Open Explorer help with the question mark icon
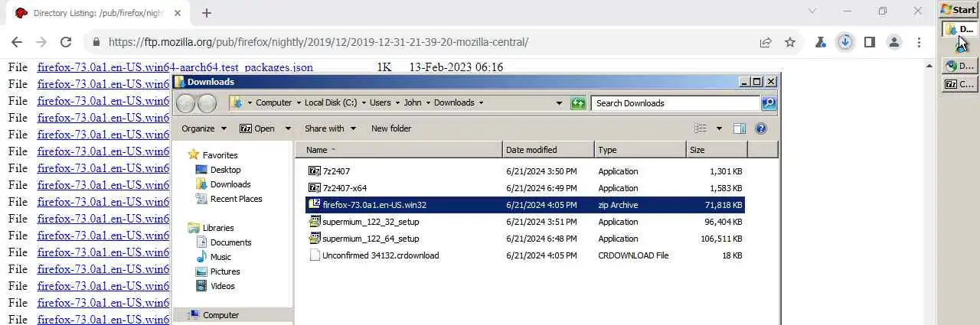The width and height of the screenshot is (980, 325). coord(761,128)
